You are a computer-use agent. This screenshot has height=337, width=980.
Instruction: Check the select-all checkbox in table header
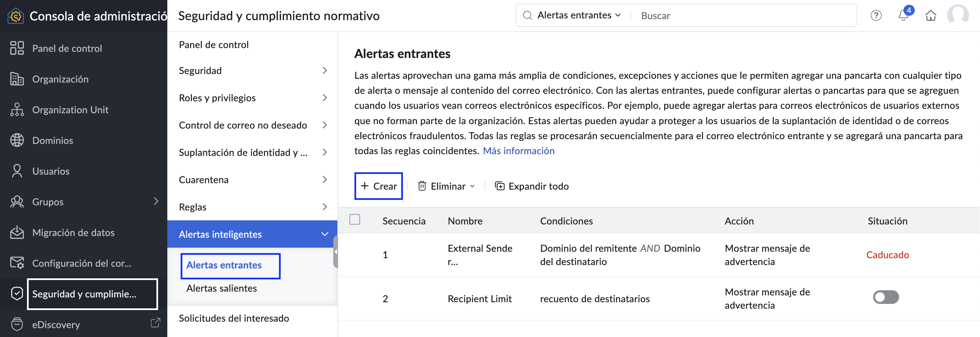coord(354,220)
